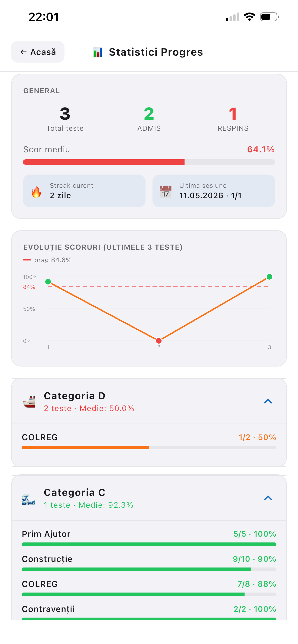The width and height of the screenshot is (298, 644).
Task: Tap the Categoria D header title
Action: coord(74,396)
